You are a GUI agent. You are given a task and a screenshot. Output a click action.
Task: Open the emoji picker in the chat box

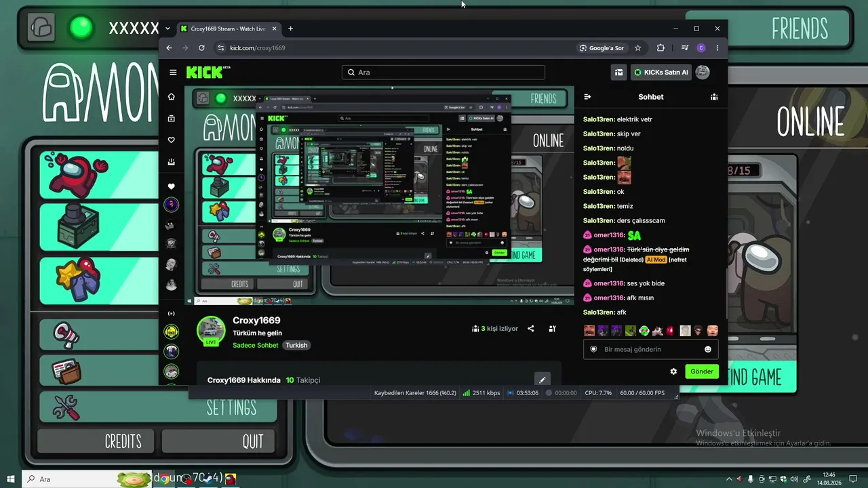[708, 349]
